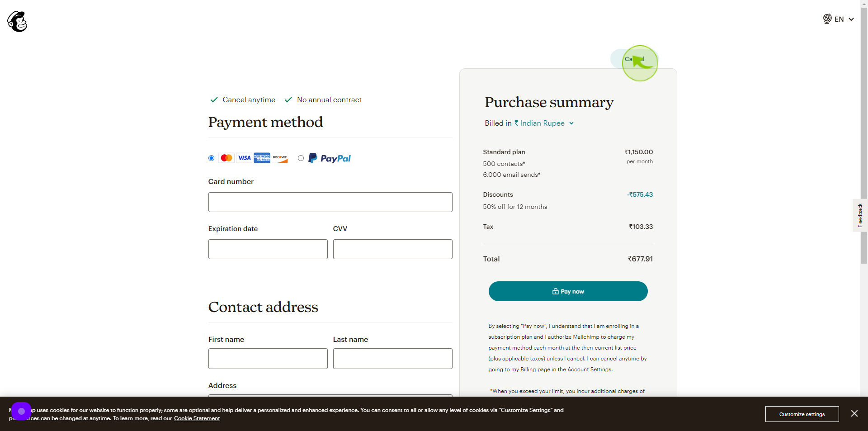868x431 pixels.
Task: Click the PayPal logo
Action: point(330,158)
